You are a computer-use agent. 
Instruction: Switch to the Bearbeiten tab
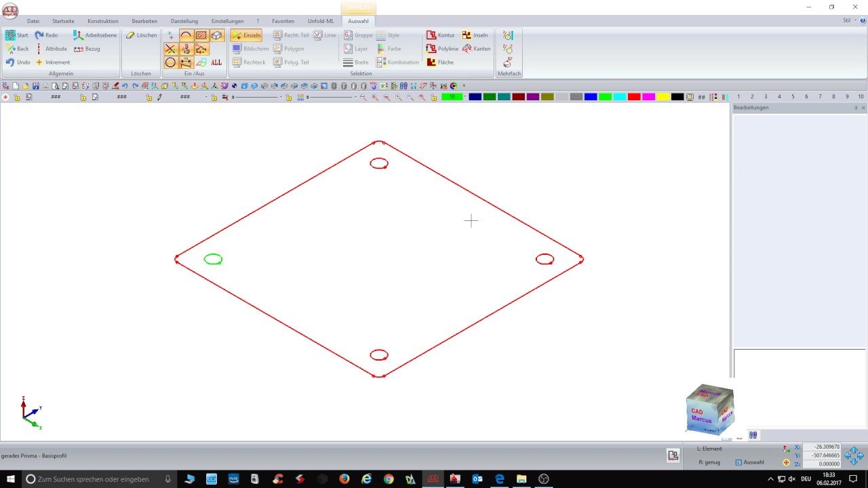tap(144, 21)
